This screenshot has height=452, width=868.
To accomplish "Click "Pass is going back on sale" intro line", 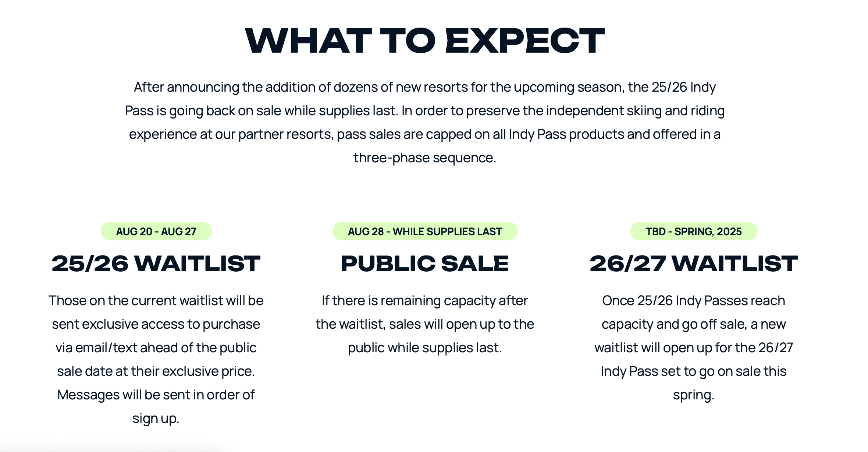I will coord(425,111).
